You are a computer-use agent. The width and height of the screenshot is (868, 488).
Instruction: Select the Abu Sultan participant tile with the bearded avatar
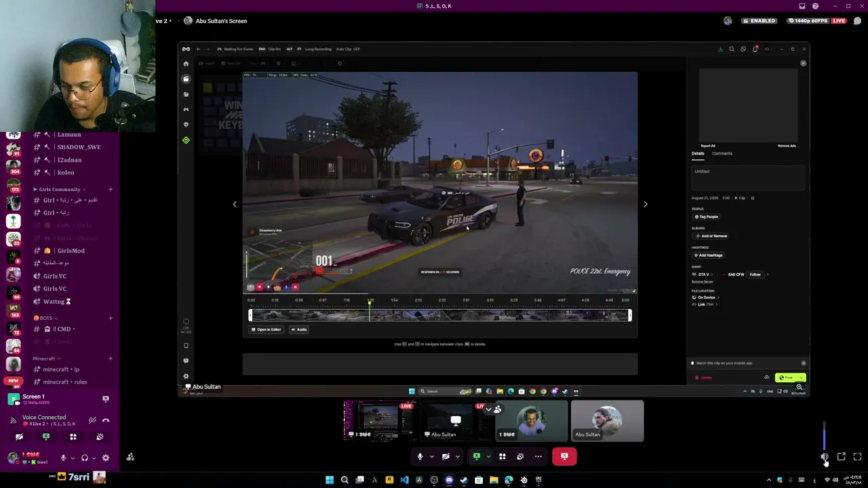pyautogui.click(x=607, y=421)
